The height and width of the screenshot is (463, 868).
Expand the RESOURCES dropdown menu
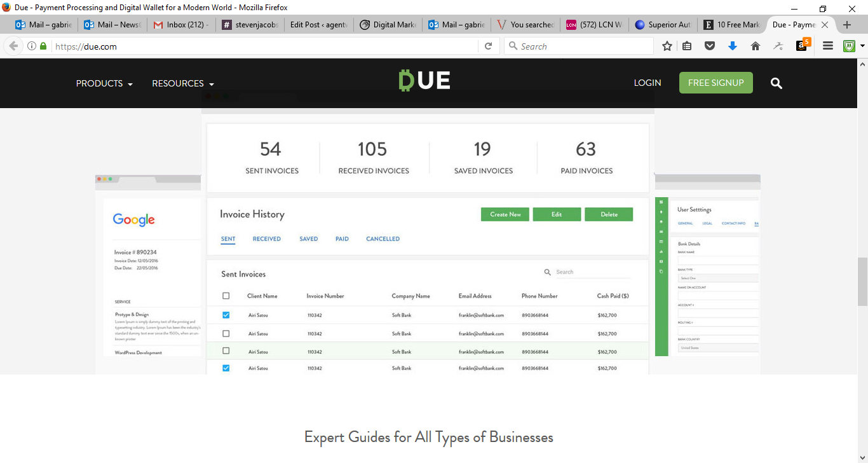click(183, 83)
